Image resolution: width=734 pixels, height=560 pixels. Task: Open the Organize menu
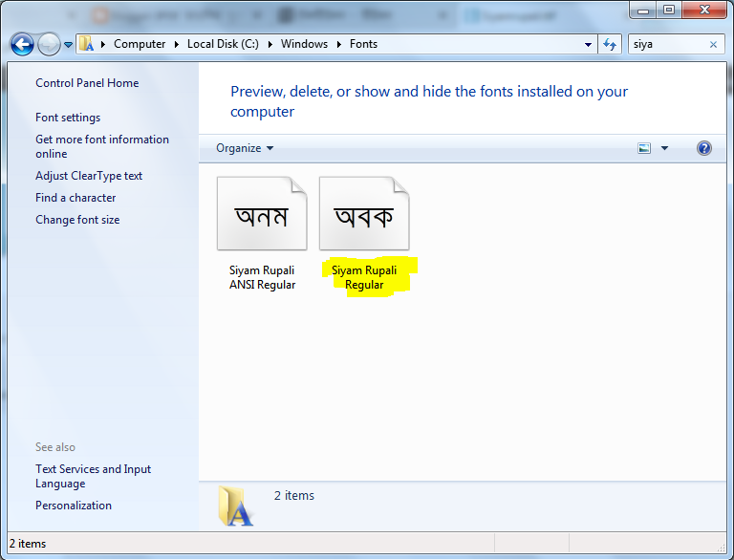coord(245,148)
